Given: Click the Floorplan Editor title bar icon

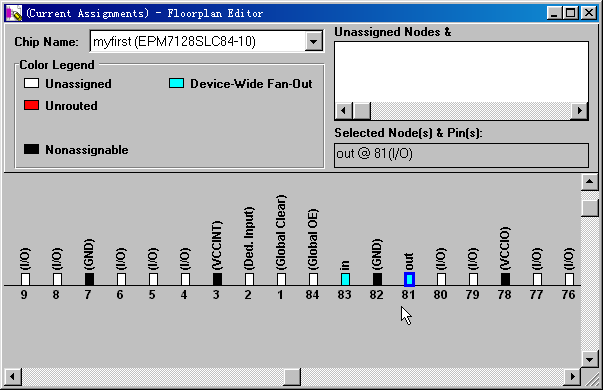Looking at the screenshot, I should coord(14,13).
